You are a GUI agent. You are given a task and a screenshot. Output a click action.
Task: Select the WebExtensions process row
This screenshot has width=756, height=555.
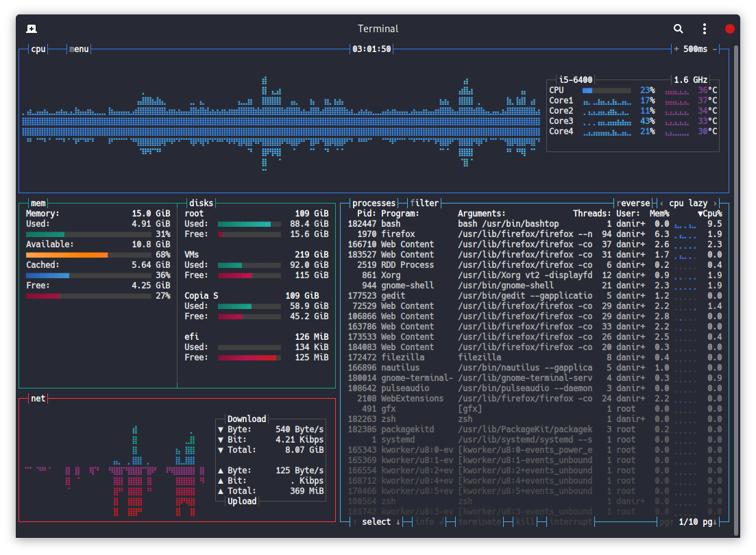click(x=535, y=399)
